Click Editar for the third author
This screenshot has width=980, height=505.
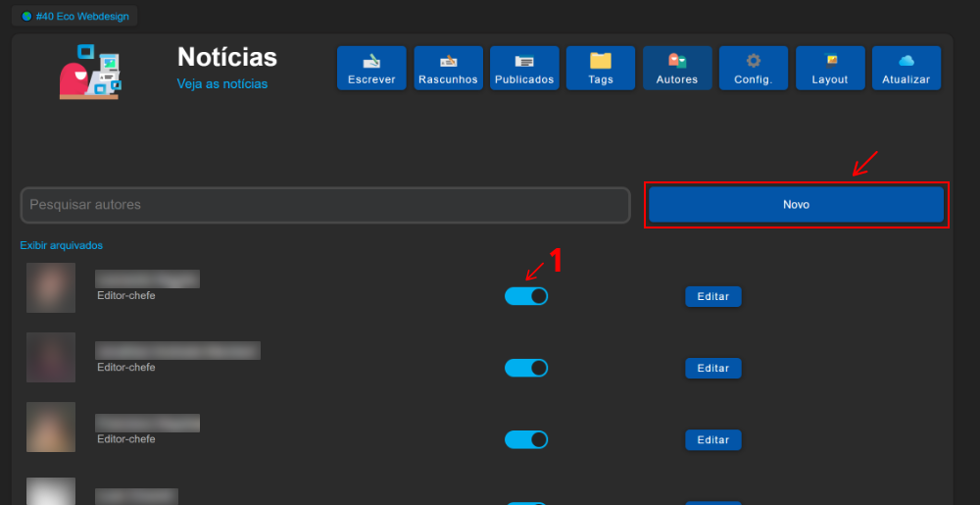point(713,440)
